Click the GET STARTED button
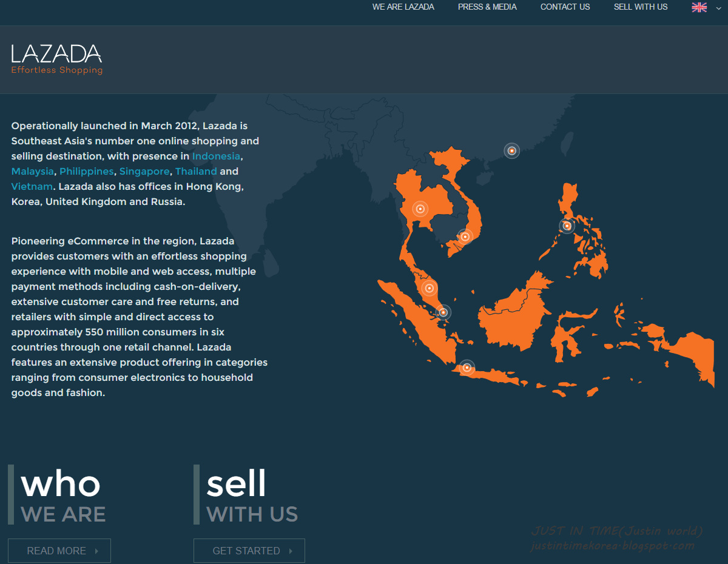728x564 pixels. 249,551
